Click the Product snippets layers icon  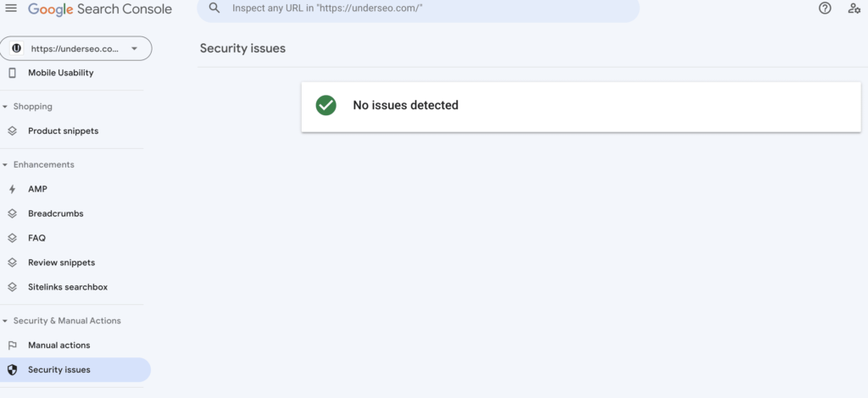click(12, 131)
